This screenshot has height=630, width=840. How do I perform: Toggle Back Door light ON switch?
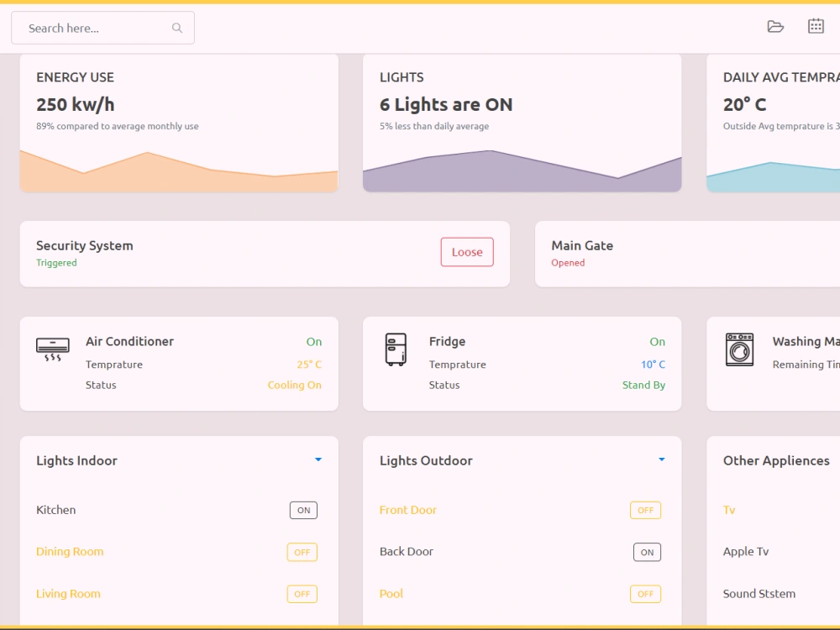[647, 553]
